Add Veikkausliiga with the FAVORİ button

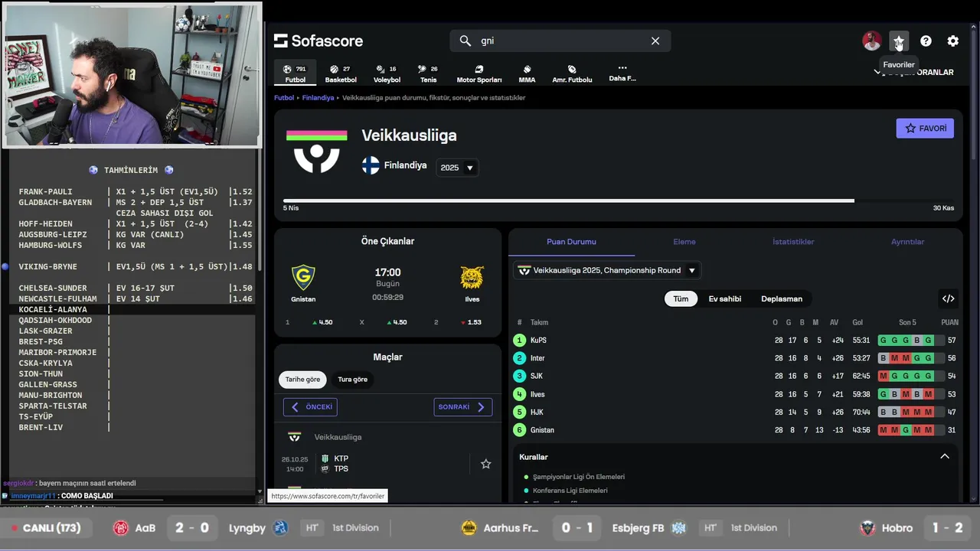(925, 129)
